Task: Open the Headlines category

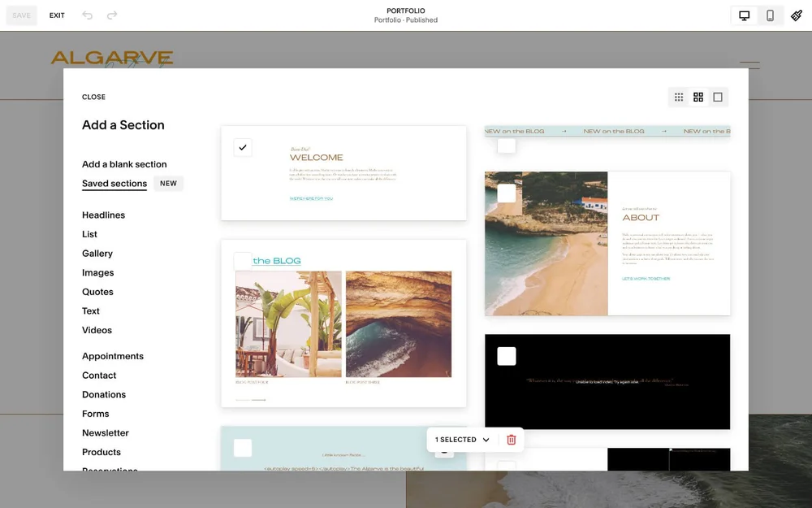Action: pyautogui.click(x=104, y=215)
